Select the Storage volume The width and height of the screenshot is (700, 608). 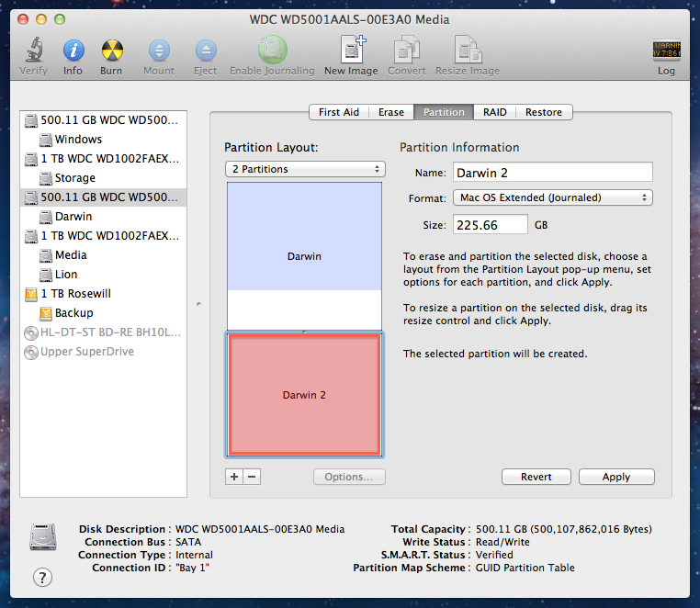point(103,177)
